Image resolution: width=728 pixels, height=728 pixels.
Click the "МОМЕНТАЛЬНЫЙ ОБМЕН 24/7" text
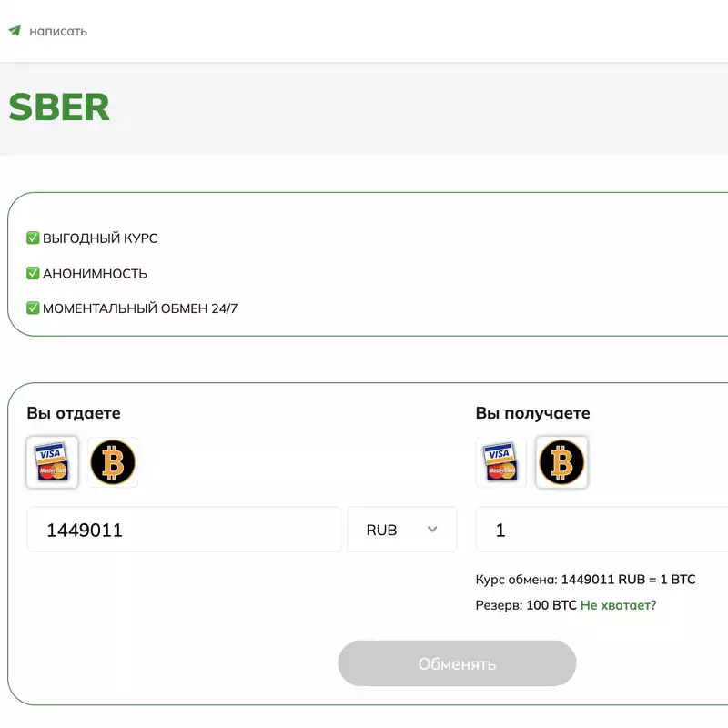coord(140,308)
